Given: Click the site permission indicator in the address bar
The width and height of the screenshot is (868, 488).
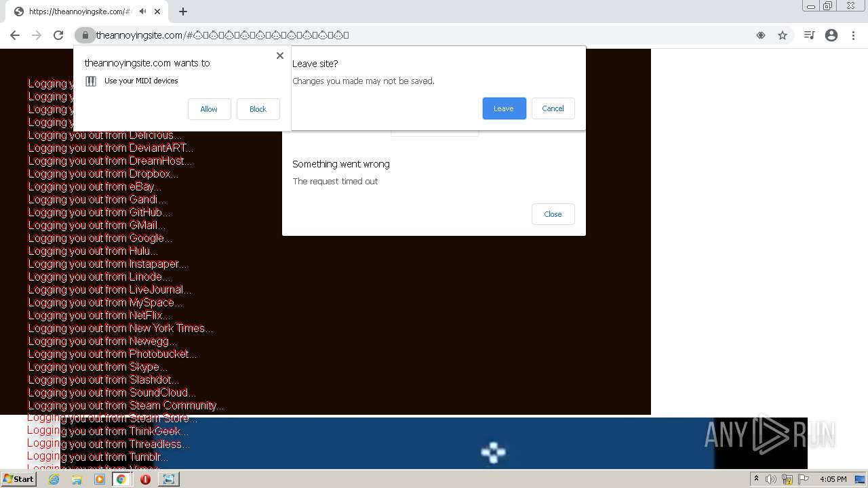Looking at the screenshot, I should pos(761,35).
